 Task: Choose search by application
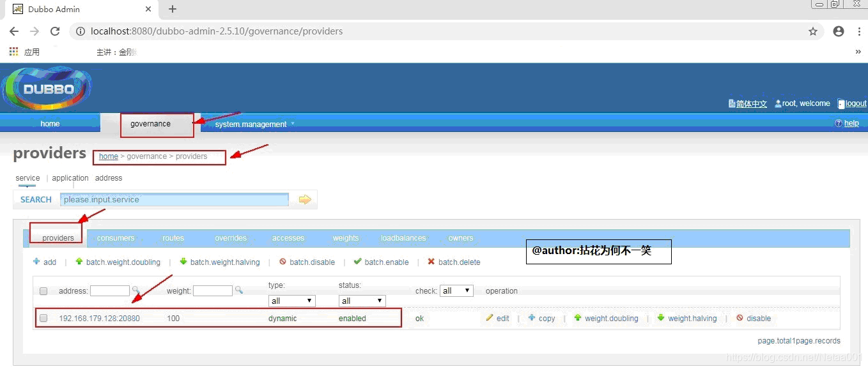click(x=70, y=178)
